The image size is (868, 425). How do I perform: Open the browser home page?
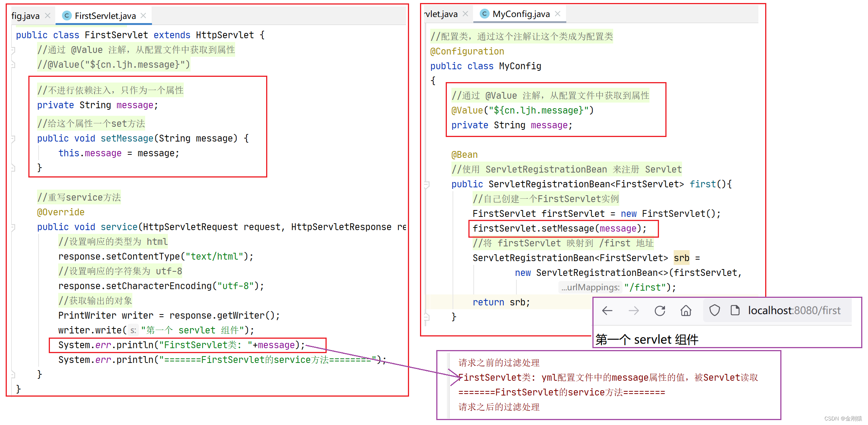[686, 311]
